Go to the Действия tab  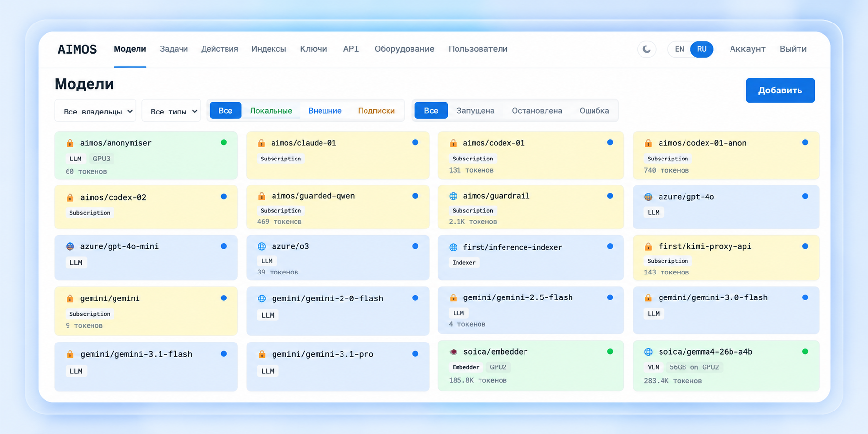219,49
